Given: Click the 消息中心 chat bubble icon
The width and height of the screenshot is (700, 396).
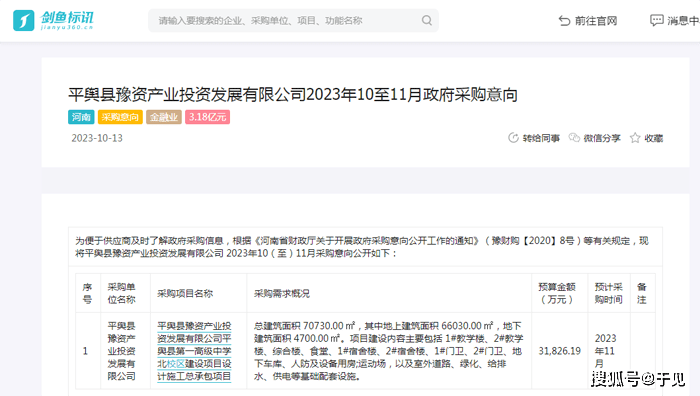Looking at the screenshot, I should pyautogui.click(x=657, y=21).
